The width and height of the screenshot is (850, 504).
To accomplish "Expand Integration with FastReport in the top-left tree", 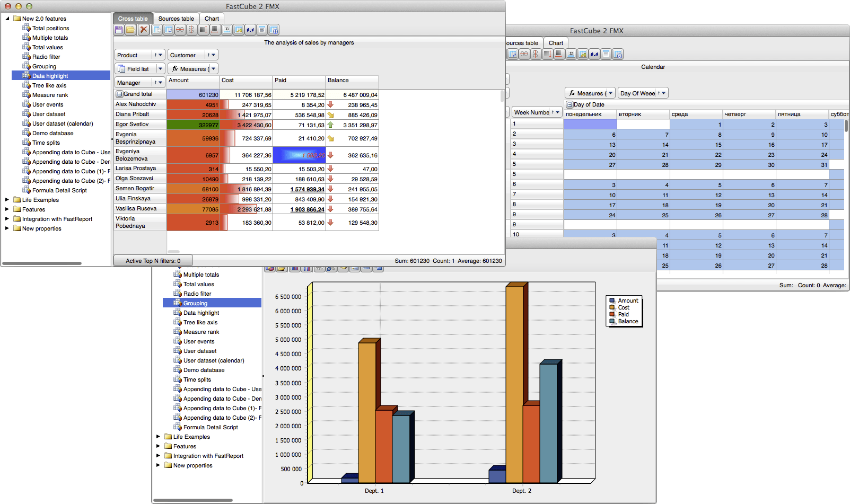I will 7,219.
